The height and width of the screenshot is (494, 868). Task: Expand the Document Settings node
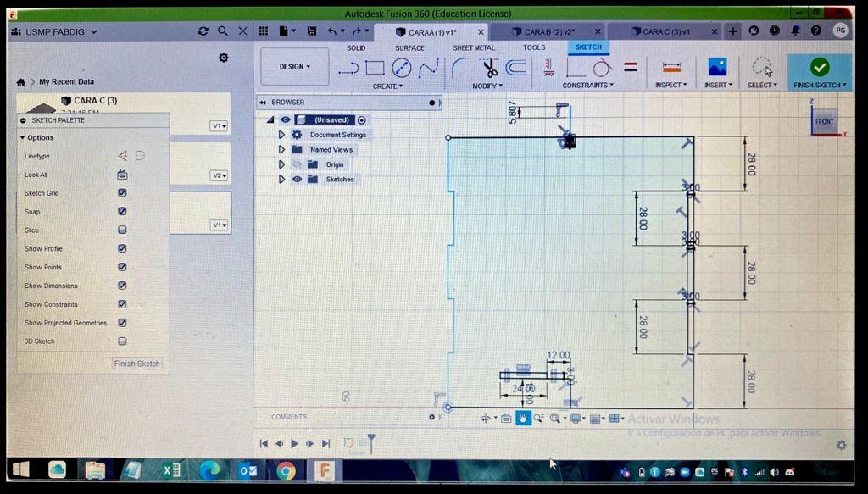[x=281, y=135]
